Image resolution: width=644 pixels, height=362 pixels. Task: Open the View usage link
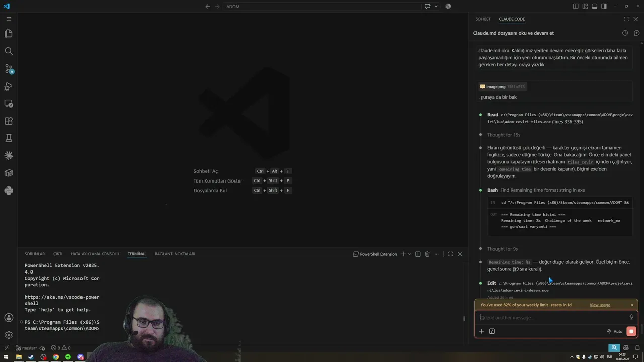[x=600, y=305]
